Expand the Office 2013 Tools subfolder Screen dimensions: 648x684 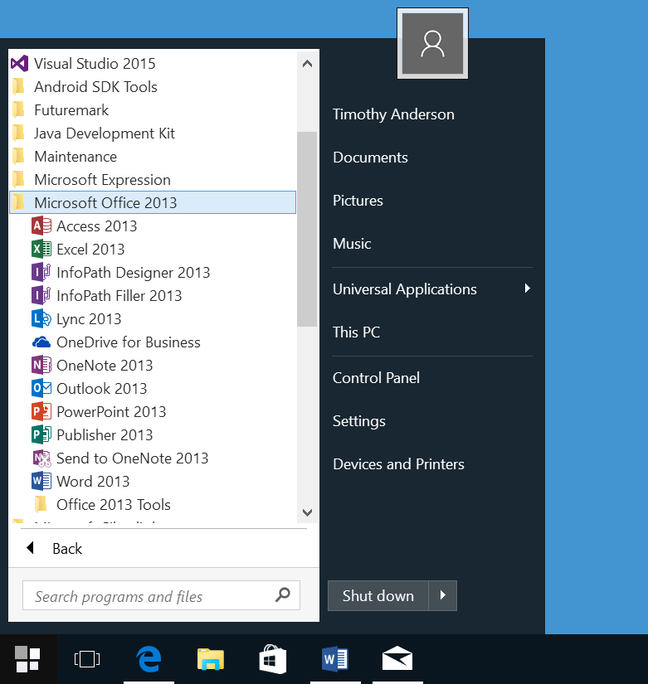[x=152, y=505]
